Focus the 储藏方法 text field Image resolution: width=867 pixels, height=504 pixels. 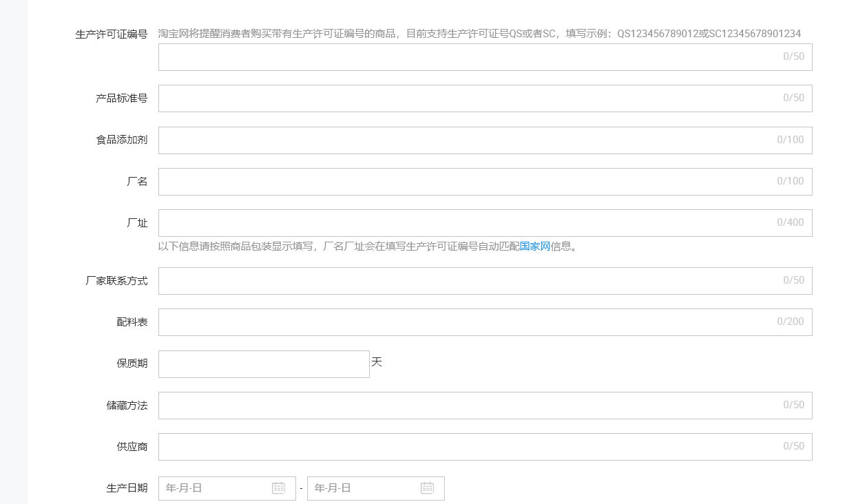[x=468, y=406]
